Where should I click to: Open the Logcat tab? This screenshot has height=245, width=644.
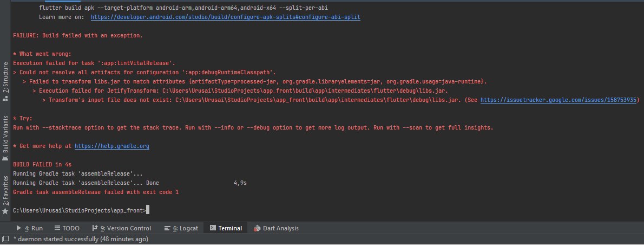(x=182, y=228)
